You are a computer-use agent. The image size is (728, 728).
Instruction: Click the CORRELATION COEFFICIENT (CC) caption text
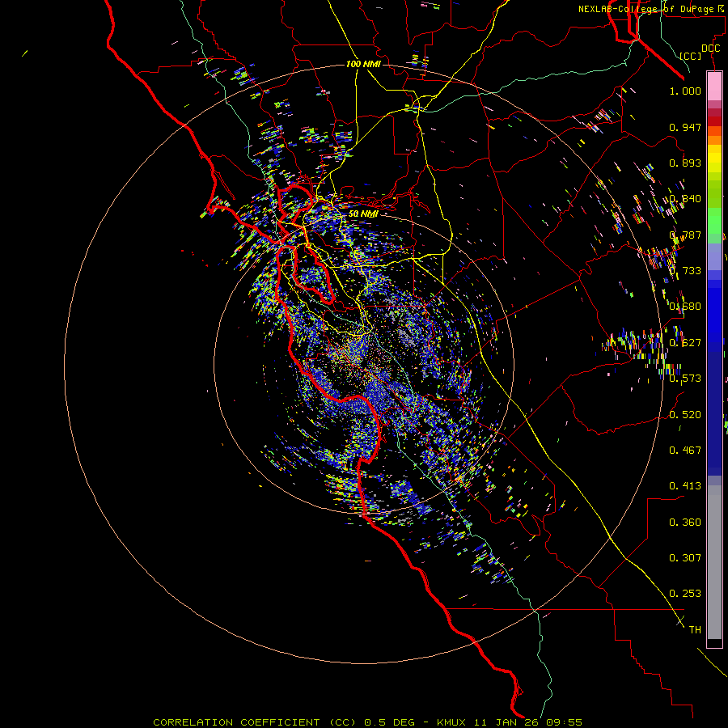coord(255,722)
